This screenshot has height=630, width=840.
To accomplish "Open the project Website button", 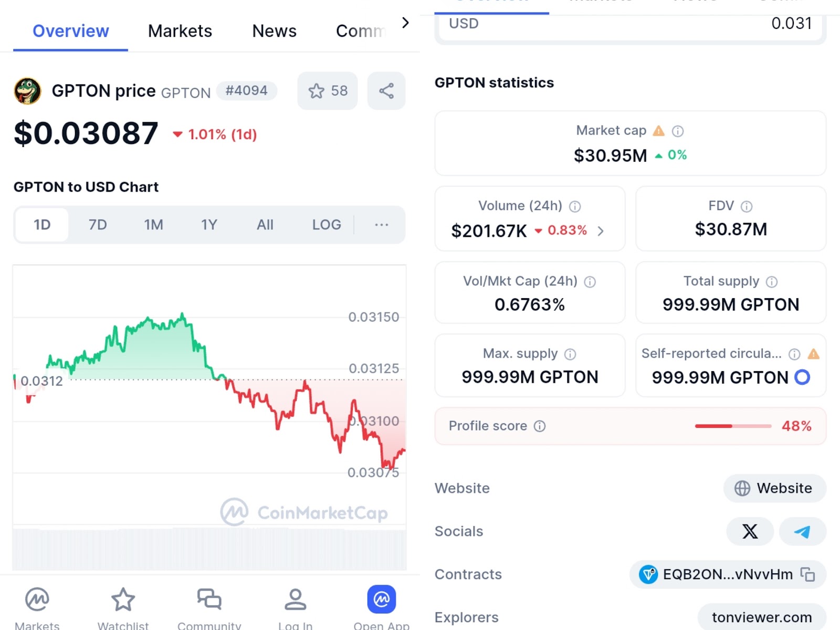I will click(774, 488).
